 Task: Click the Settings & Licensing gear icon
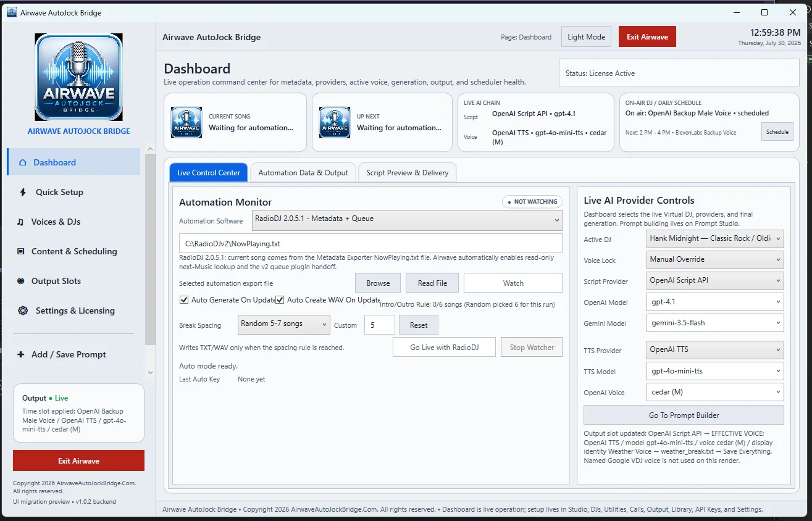click(23, 311)
